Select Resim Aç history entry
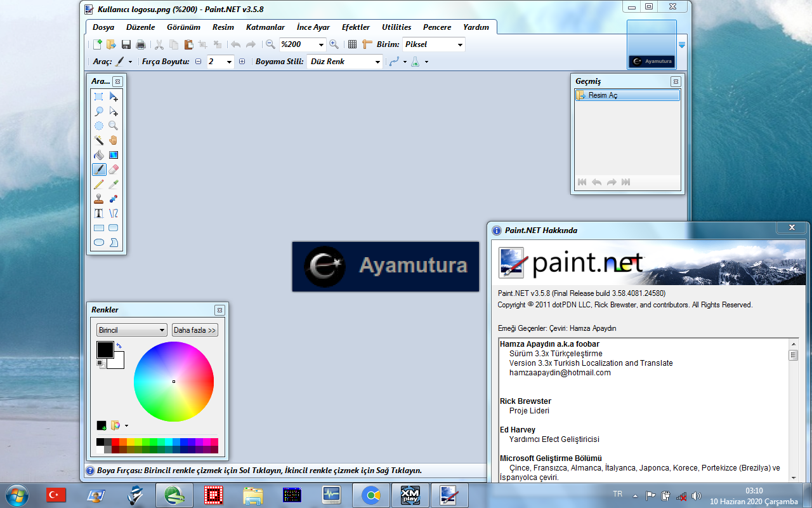This screenshot has height=508, width=812. tap(627, 95)
